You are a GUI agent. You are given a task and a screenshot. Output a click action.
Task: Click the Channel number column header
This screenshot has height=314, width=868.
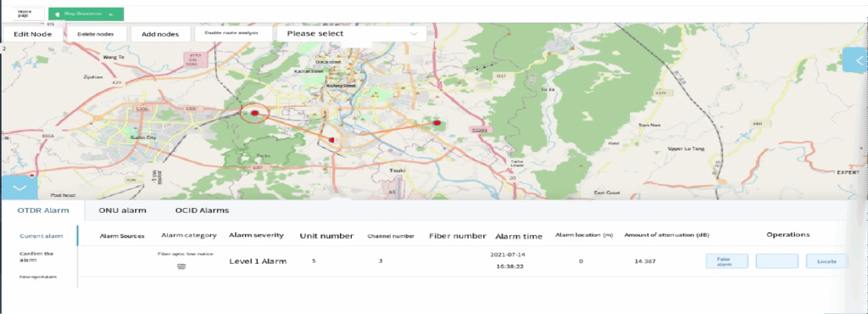point(391,236)
